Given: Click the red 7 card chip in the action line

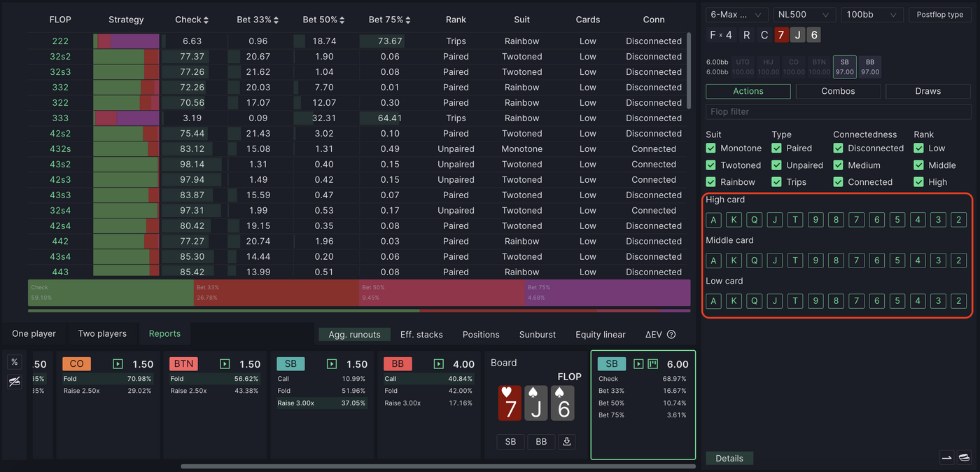Looking at the screenshot, I should 782,35.
